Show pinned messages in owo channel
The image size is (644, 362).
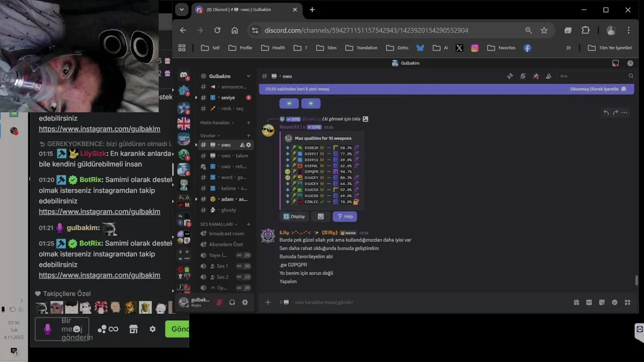536,76
